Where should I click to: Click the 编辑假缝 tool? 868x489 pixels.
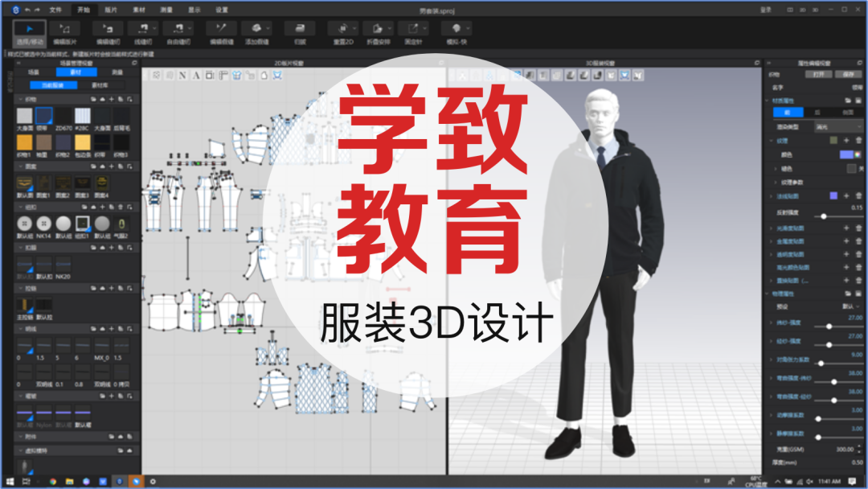[219, 31]
